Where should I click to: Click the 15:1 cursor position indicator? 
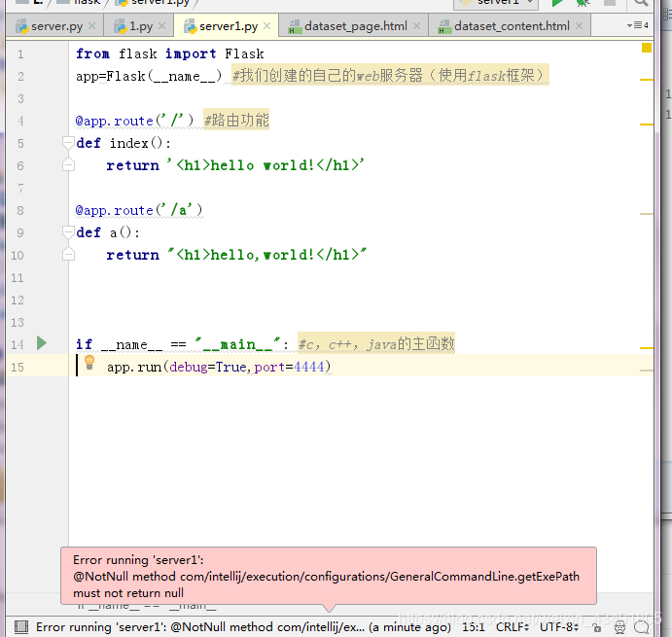click(x=474, y=627)
